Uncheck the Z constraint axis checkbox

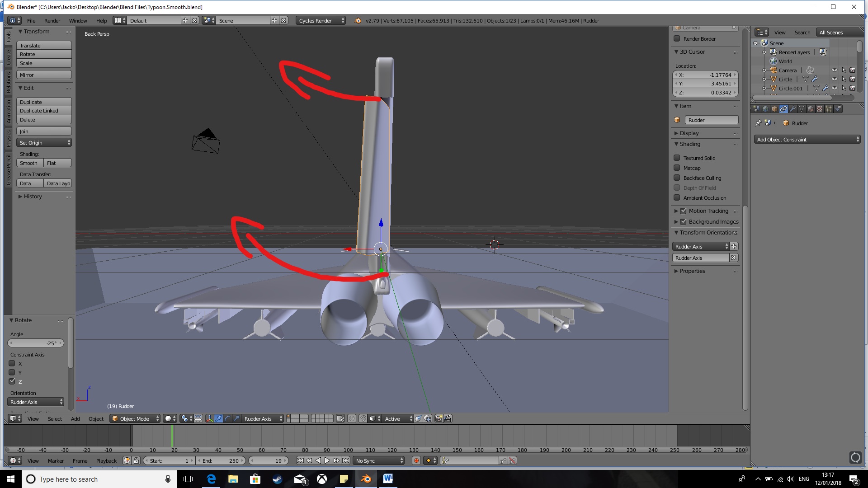(x=12, y=381)
